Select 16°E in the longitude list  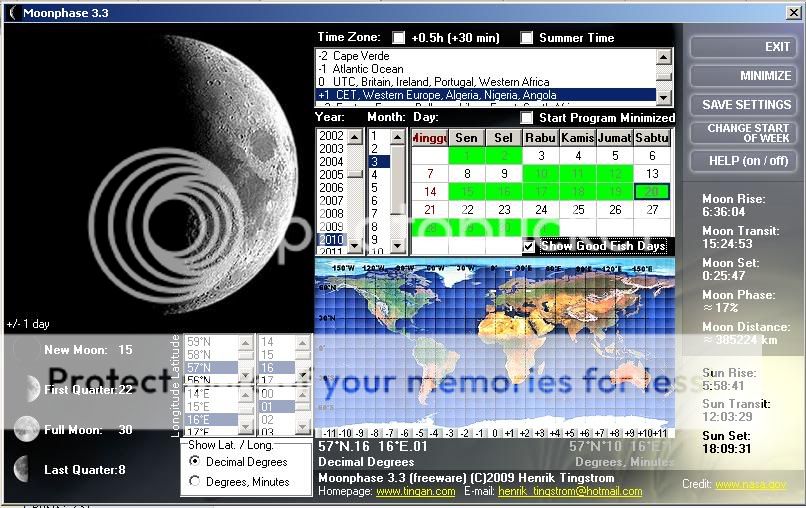pos(211,420)
